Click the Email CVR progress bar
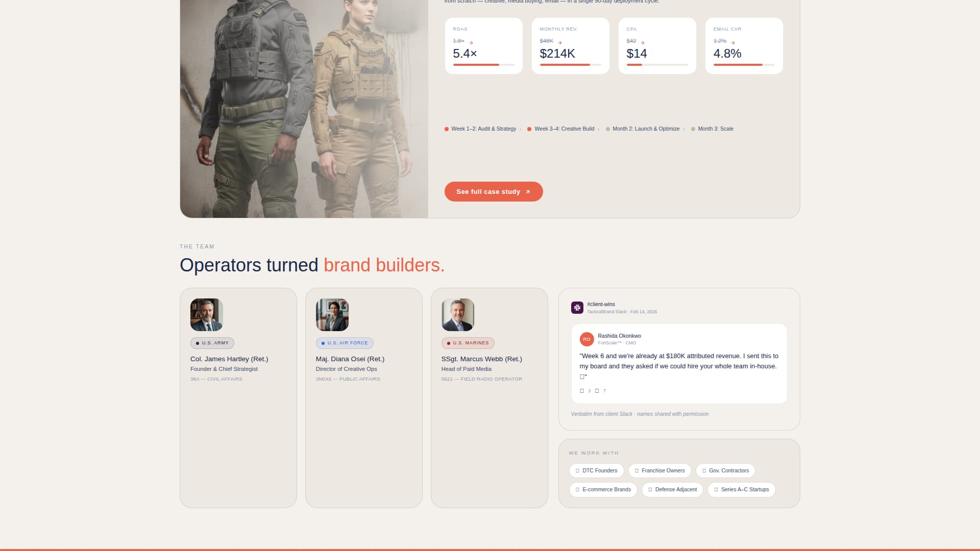 pyautogui.click(x=744, y=65)
